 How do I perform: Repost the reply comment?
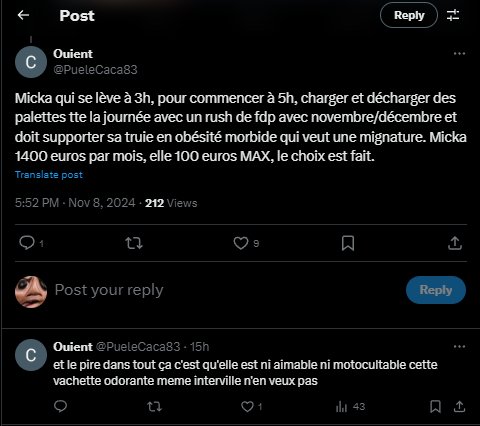[x=154, y=406]
